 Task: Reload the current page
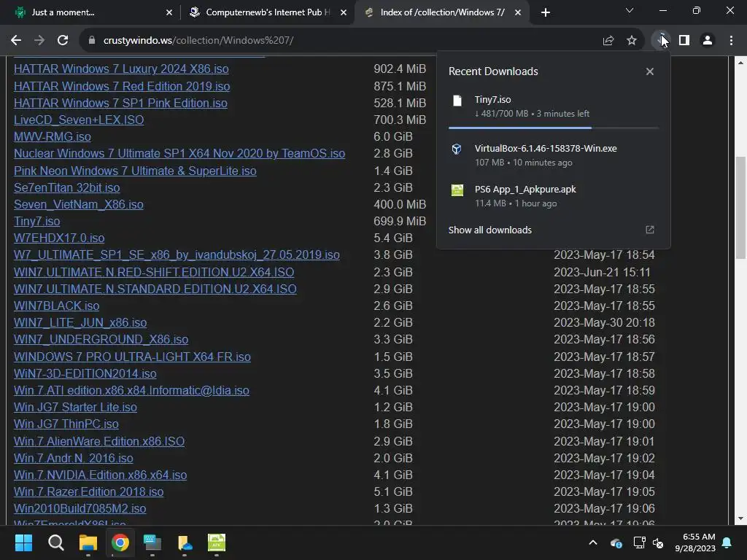63,41
